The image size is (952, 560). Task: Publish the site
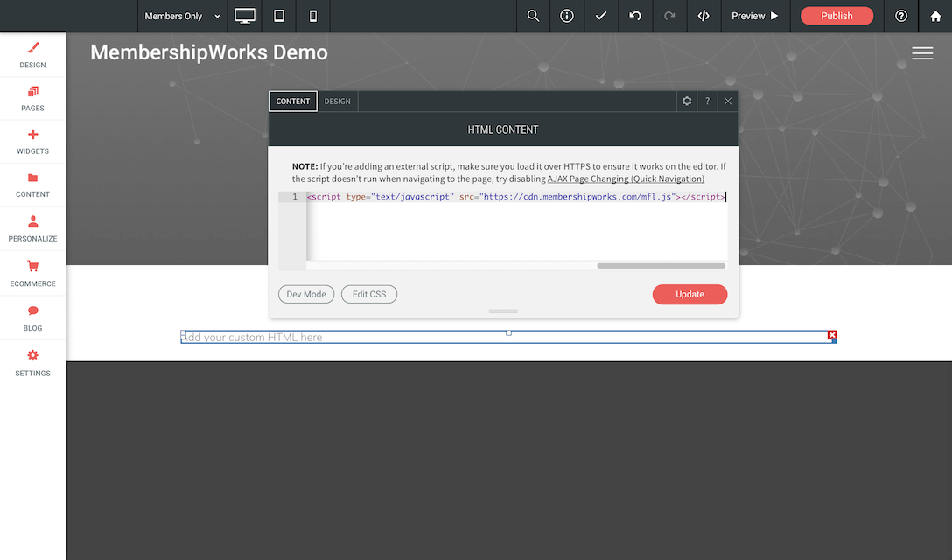point(836,16)
